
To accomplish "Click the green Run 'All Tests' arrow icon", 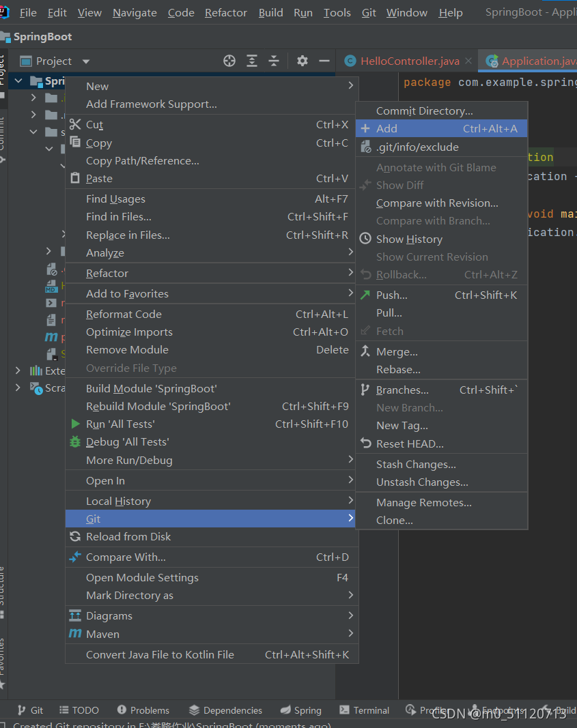I will (x=75, y=424).
